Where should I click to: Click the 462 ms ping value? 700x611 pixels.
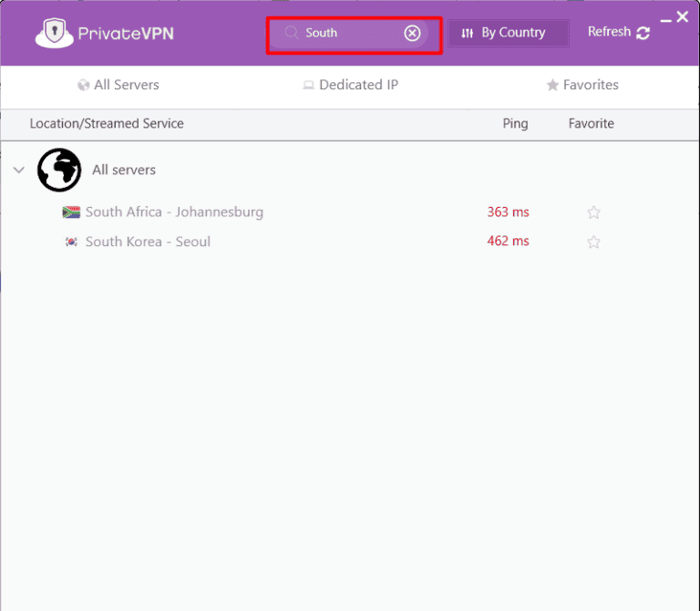[508, 241]
